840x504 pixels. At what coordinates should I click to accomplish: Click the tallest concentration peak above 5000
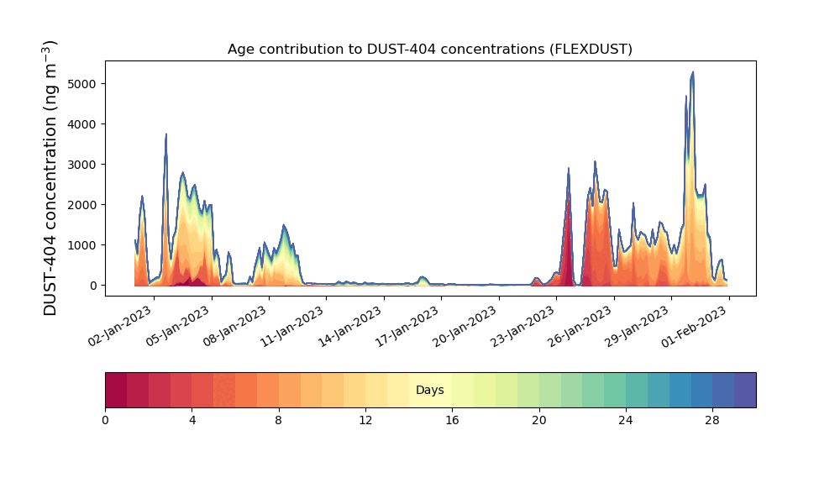[692, 73]
